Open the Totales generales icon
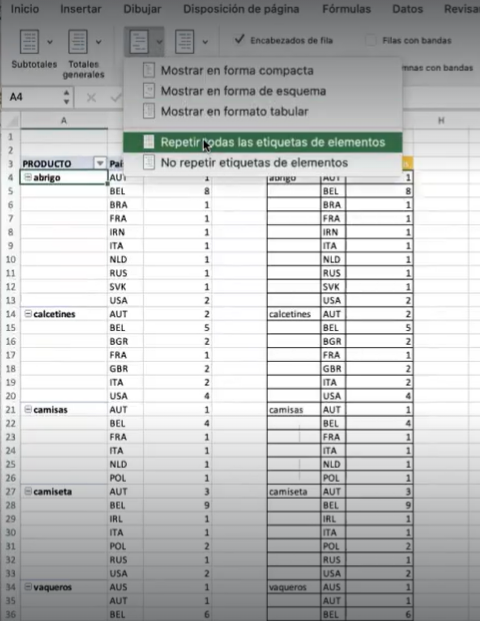The width and height of the screenshot is (480, 621). (x=78, y=42)
